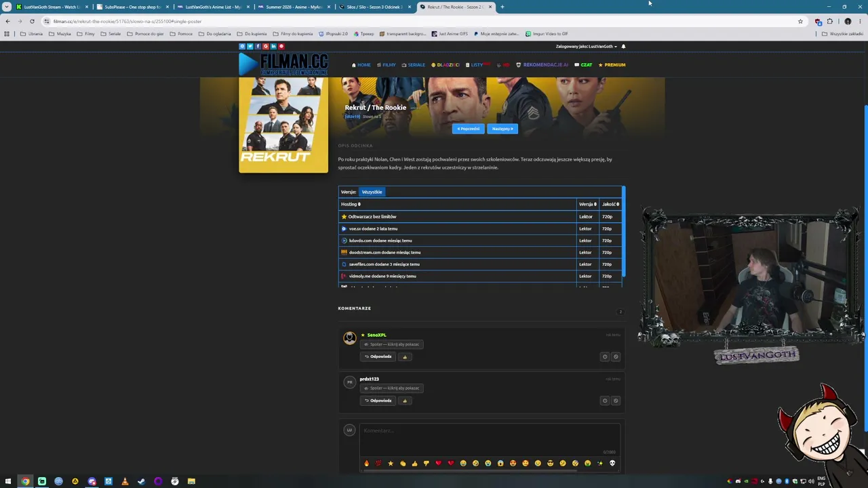Add the fire emoji to the comment
The width and height of the screenshot is (868, 488).
coord(366,464)
